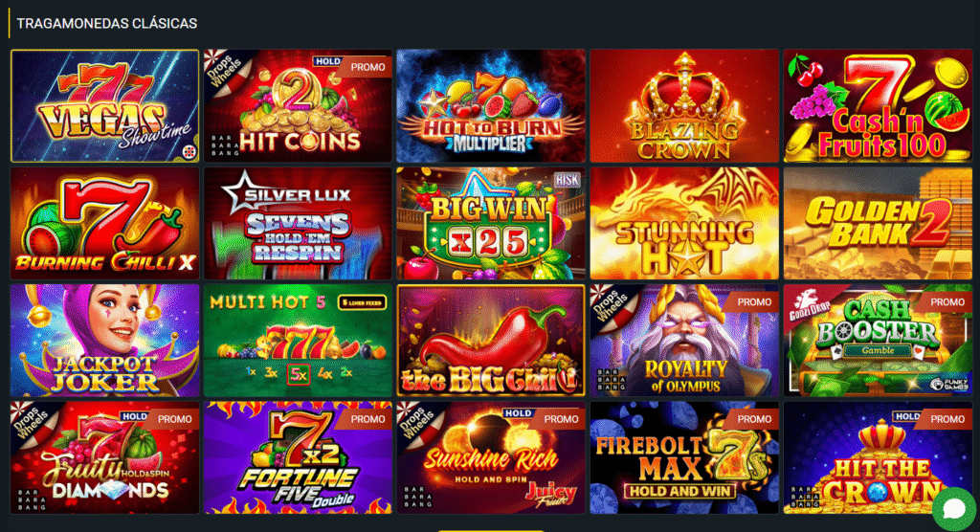Launch Silver Lux Sevens Hold'em Respin
The width and height of the screenshot is (980, 532).
(299, 223)
